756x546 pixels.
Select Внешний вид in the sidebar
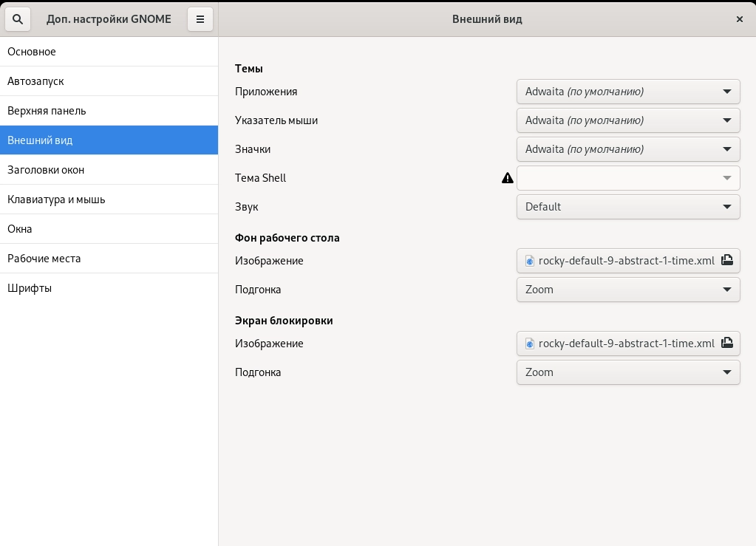tap(109, 140)
